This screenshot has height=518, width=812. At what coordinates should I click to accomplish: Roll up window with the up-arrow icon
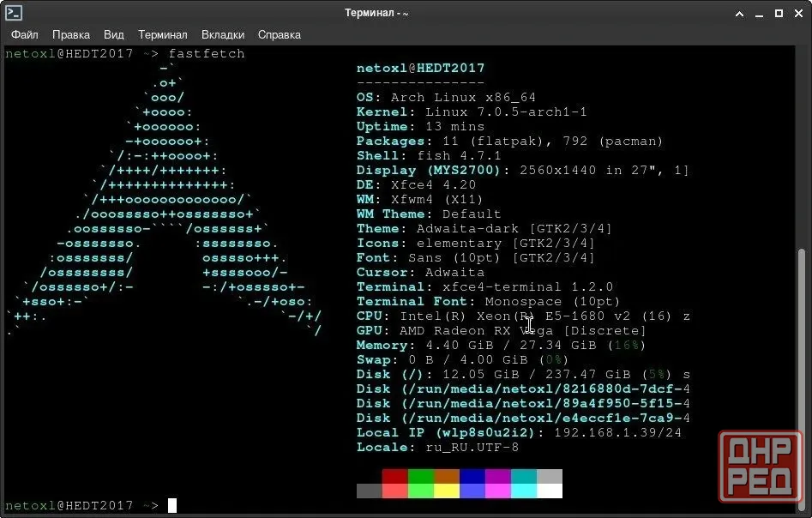coord(739,14)
